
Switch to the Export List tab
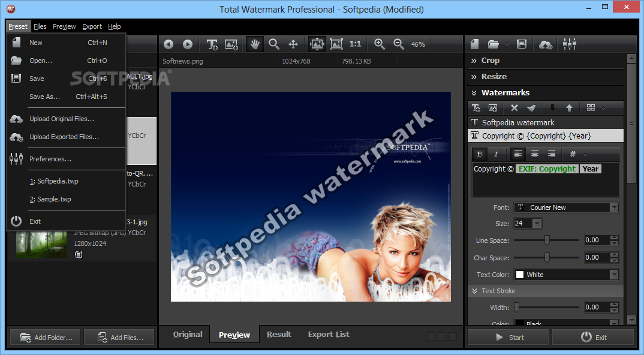coord(329,335)
